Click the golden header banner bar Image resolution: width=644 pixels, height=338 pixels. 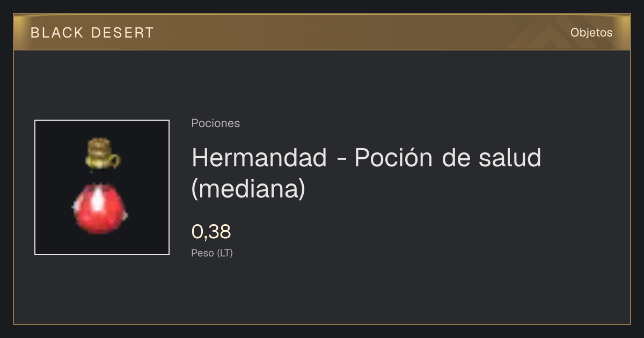pos(322,32)
